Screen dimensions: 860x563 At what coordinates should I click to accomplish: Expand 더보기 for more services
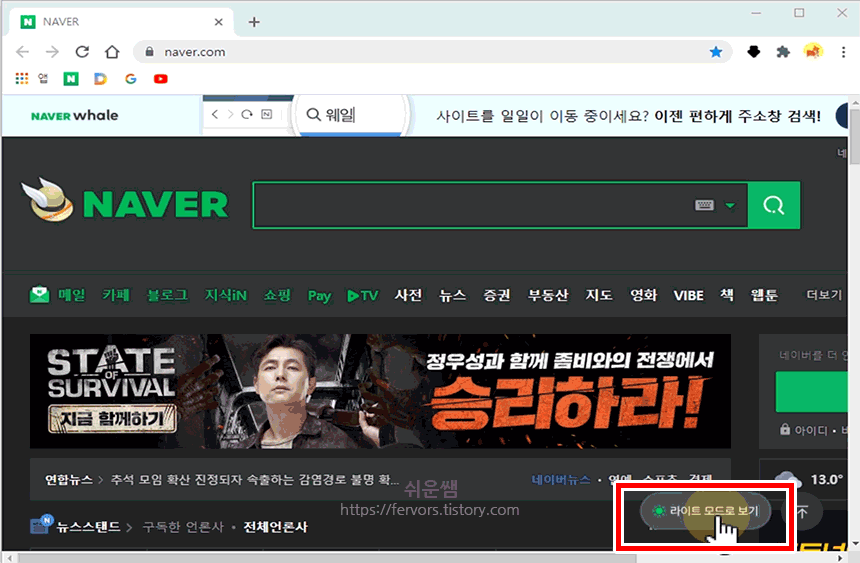point(824,295)
